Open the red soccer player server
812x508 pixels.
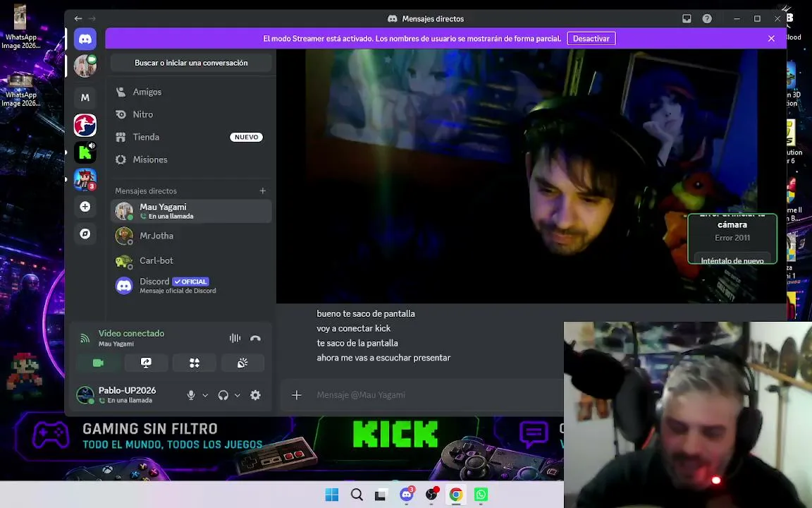click(x=85, y=125)
